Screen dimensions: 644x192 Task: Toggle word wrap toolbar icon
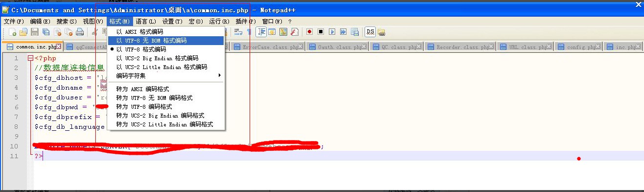238,32
